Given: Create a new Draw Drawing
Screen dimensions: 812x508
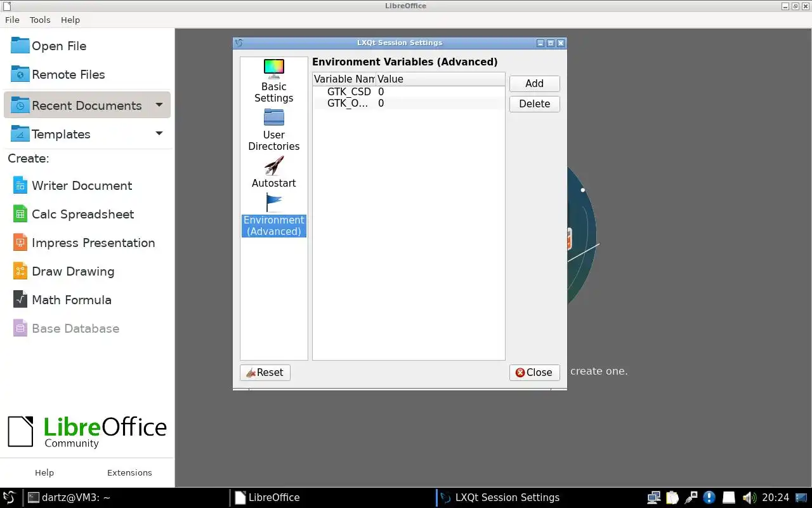Looking at the screenshot, I should 88,271.
